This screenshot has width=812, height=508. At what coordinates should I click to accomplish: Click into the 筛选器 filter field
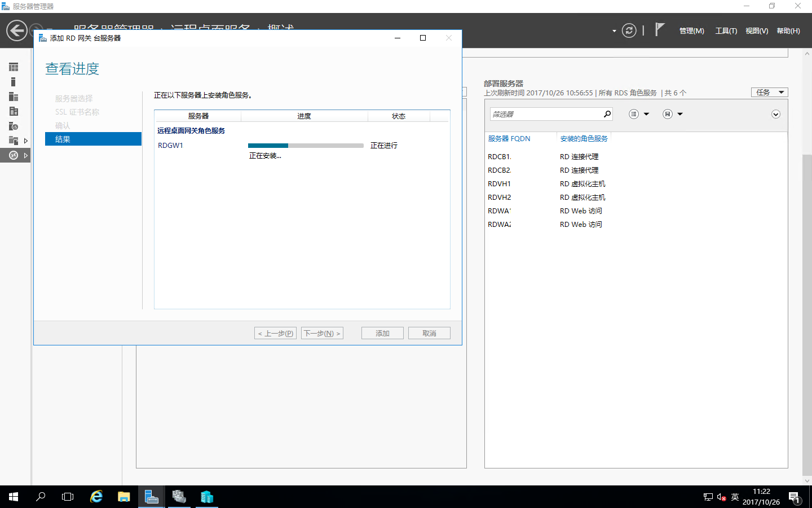(x=546, y=114)
